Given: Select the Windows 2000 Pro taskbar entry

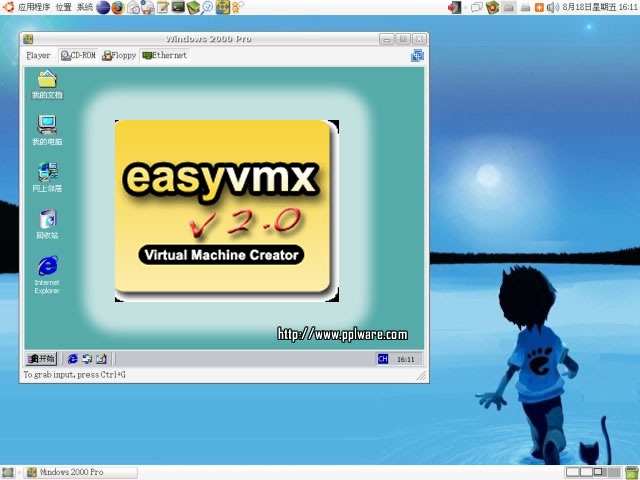Looking at the screenshot, I should point(80,472).
